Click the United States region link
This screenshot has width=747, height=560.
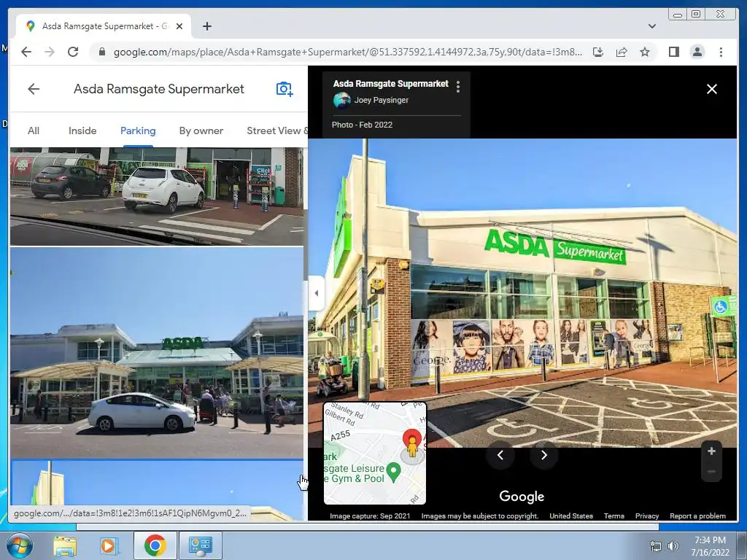tap(570, 516)
